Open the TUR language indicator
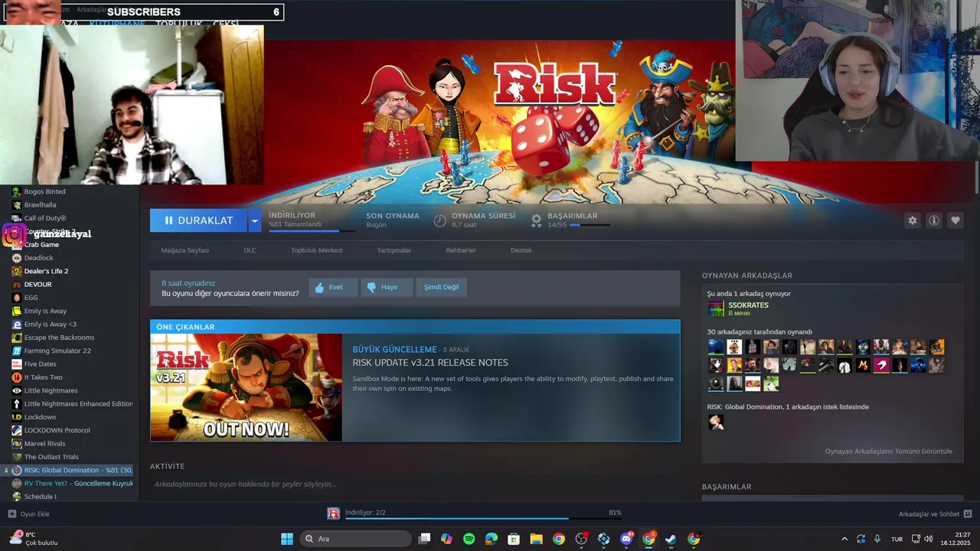The height and width of the screenshot is (551, 980). pyautogui.click(x=897, y=539)
